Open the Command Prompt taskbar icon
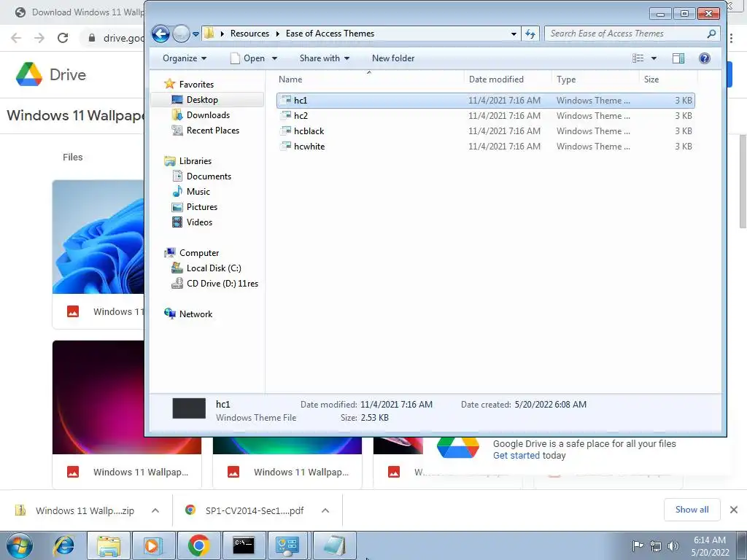Image resolution: width=747 pixels, height=560 pixels. [x=244, y=545]
